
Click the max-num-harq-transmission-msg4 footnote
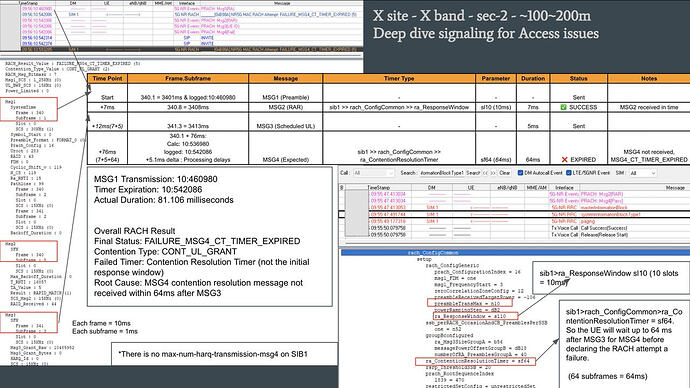(213, 354)
